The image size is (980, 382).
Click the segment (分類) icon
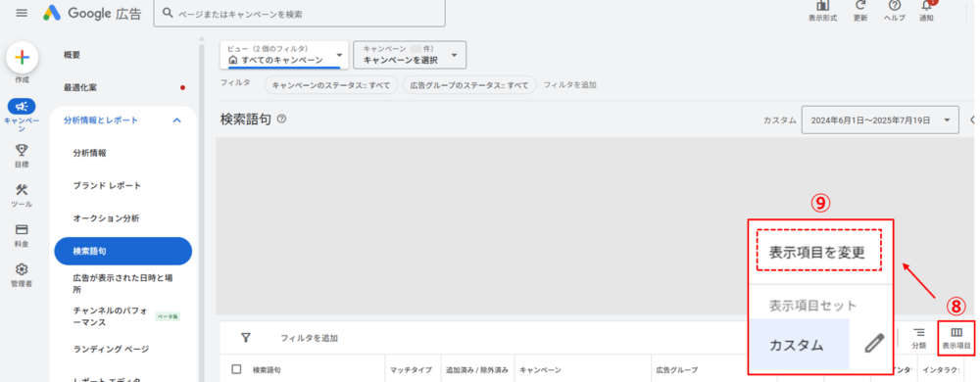coord(919,337)
